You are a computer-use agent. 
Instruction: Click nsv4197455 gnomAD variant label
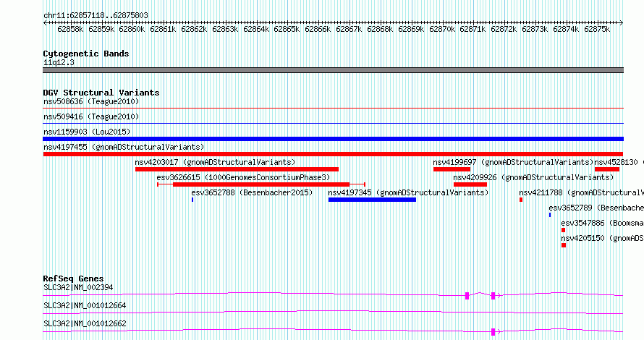click(x=124, y=147)
